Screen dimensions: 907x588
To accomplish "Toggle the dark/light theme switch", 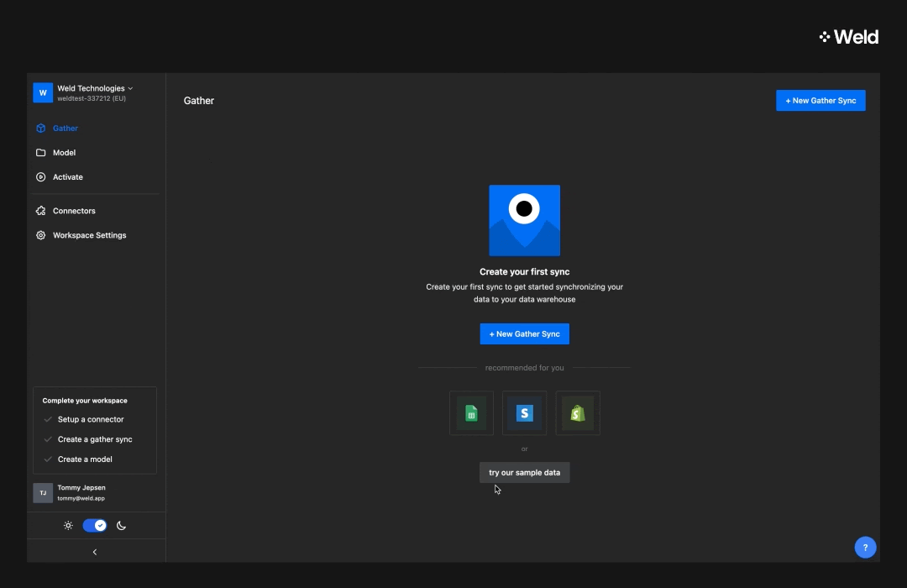I will pos(95,526).
